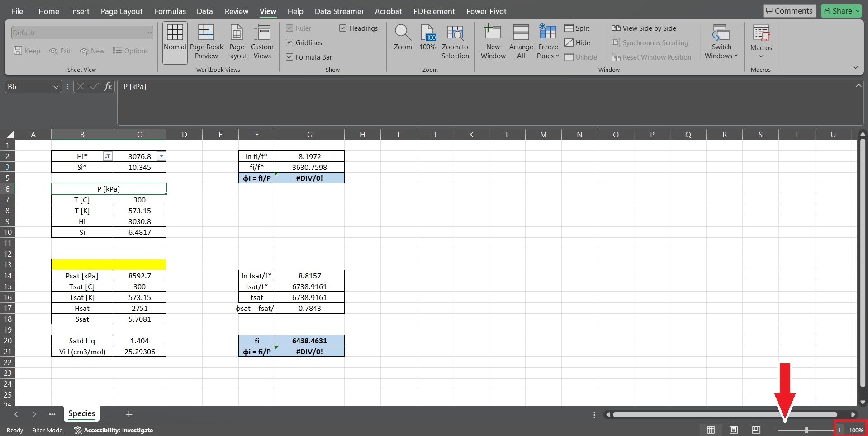
Task: Reset zoom to 100%
Action: click(x=427, y=38)
